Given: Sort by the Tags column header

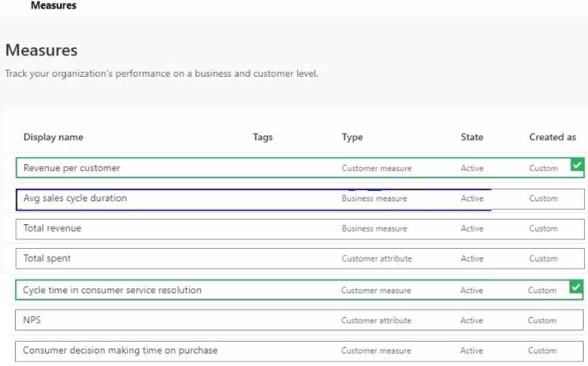Looking at the screenshot, I should click(263, 137).
